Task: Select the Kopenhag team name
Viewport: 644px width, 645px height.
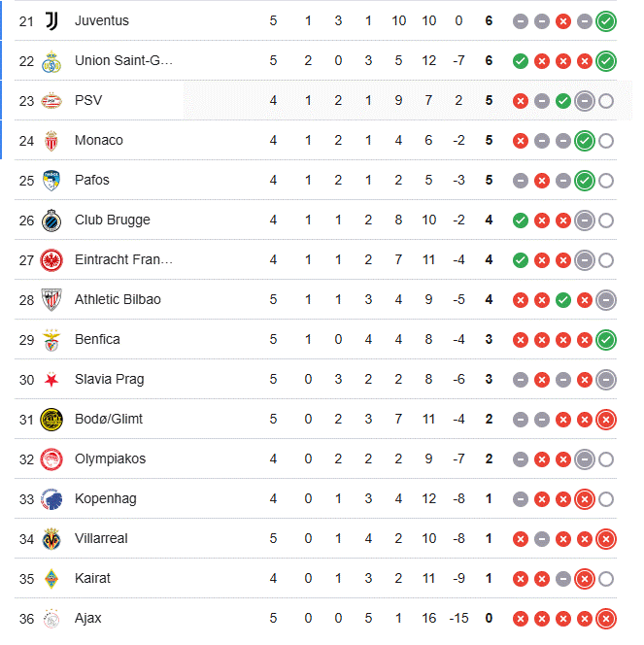Action: pos(105,498)
